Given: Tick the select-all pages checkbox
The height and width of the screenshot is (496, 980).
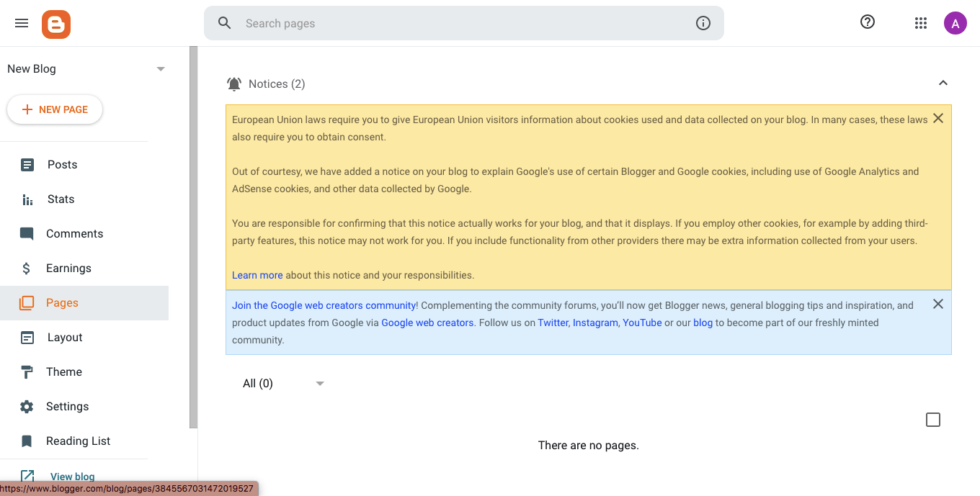Looking at the screenshot, I should pos(933,420).
